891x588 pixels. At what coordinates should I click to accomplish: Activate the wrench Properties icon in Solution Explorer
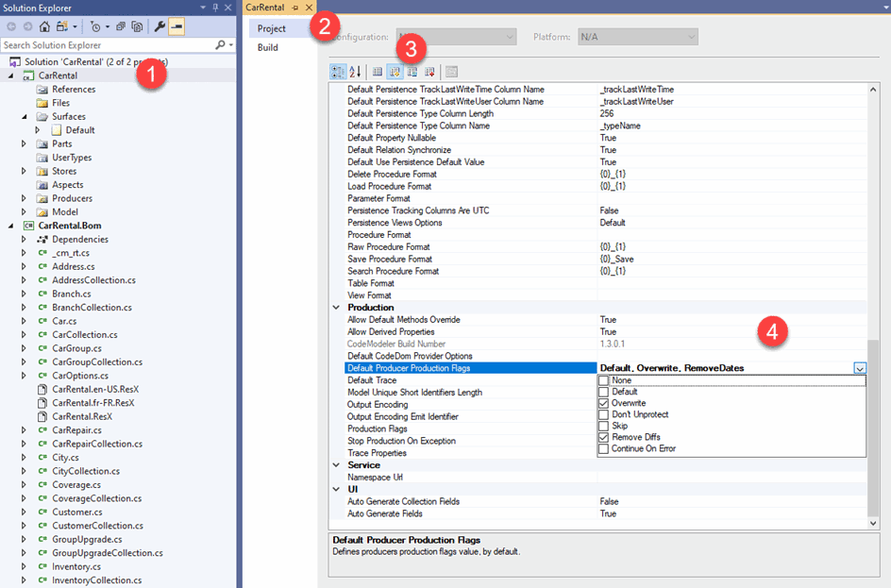pyautogui.click(x=160, y=25)
